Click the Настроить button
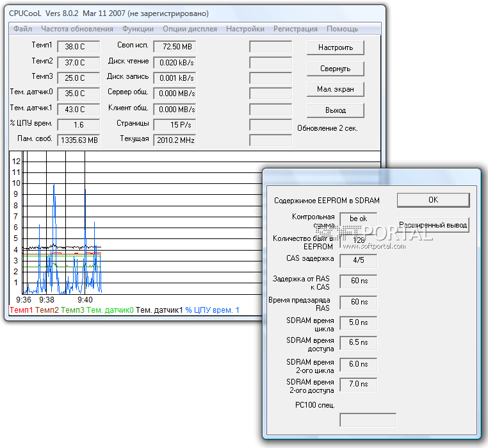488x448 pixels. [x=336, y=47]
